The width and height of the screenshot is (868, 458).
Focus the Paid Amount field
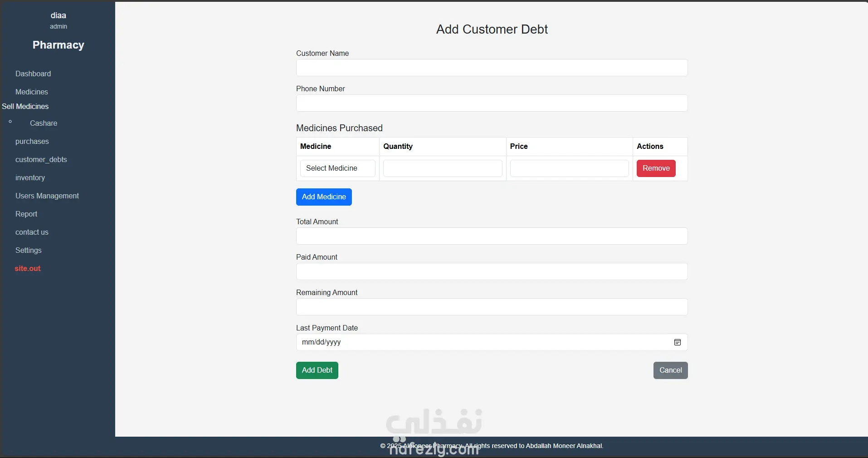492,271
